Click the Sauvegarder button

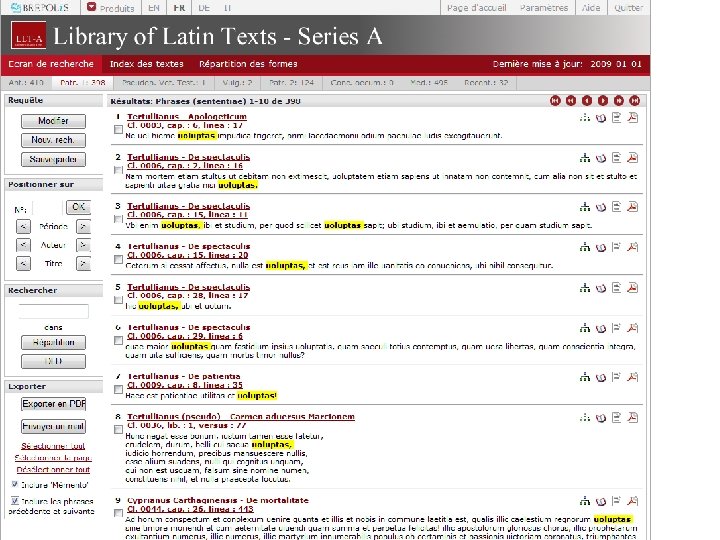53,159
